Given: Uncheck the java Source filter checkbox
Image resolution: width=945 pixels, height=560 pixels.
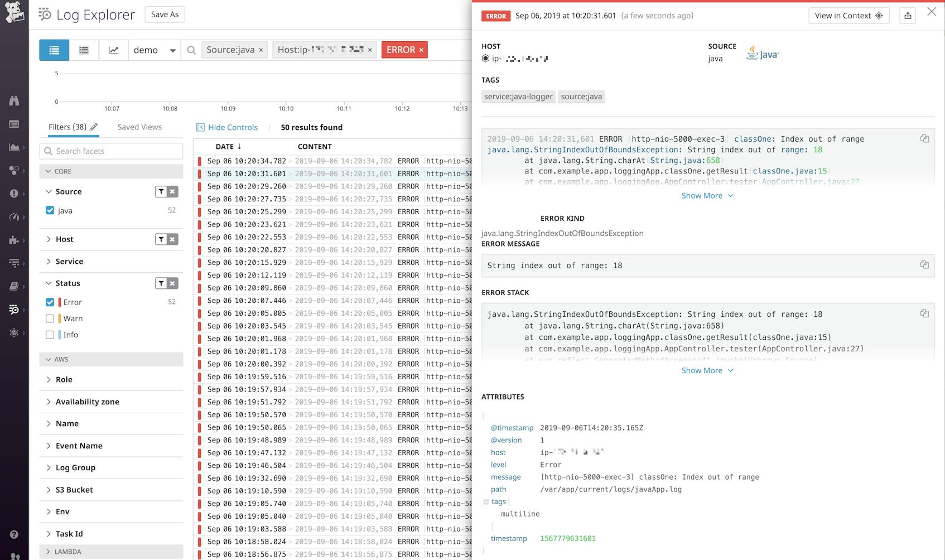Looking at the screenshot, I should (50, 210).
